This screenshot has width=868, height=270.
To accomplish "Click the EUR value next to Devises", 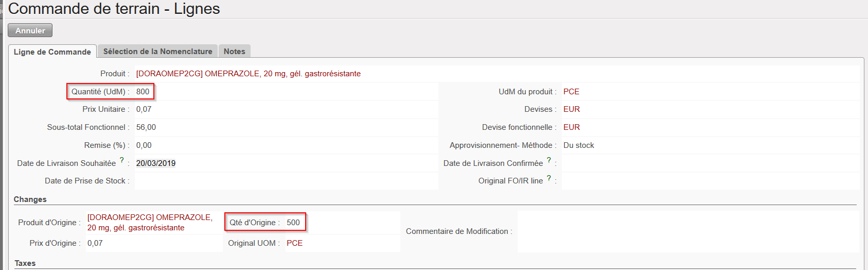I will pyautogui.click(x=572, y=109).
